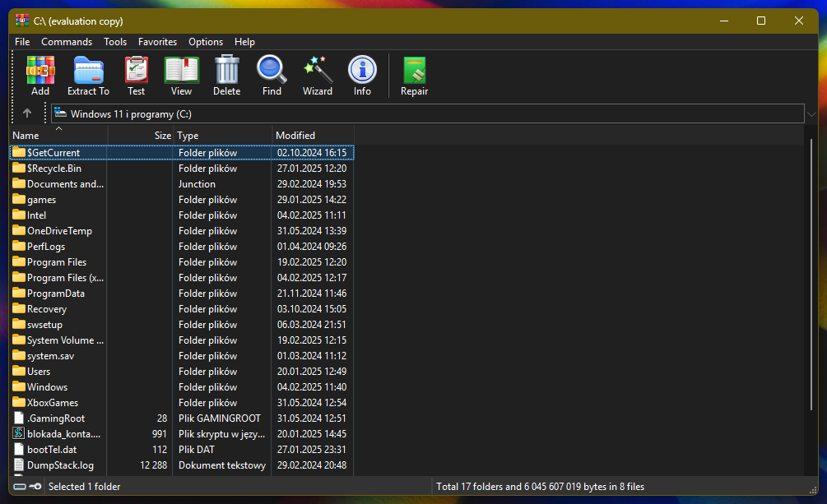The height and width of the screenshot is (504, 827).
Task: Launch the Find magnifier icon
Action: (x=272, y=71)
